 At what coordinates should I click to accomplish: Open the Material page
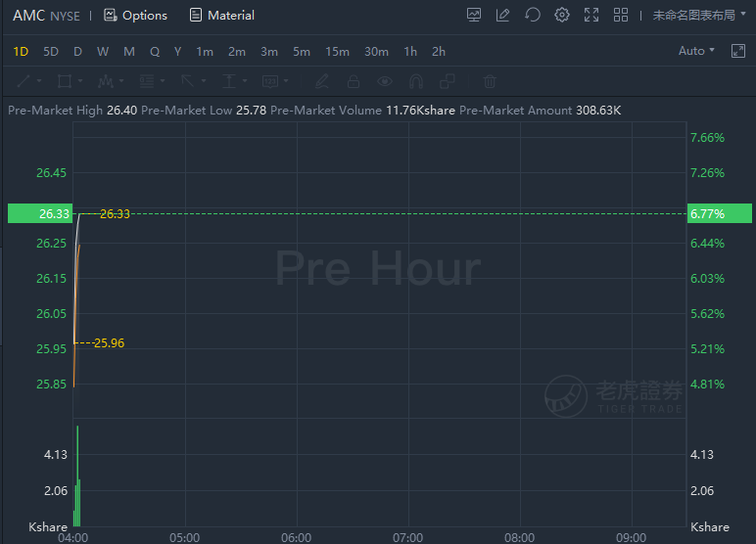coord(221,16)
